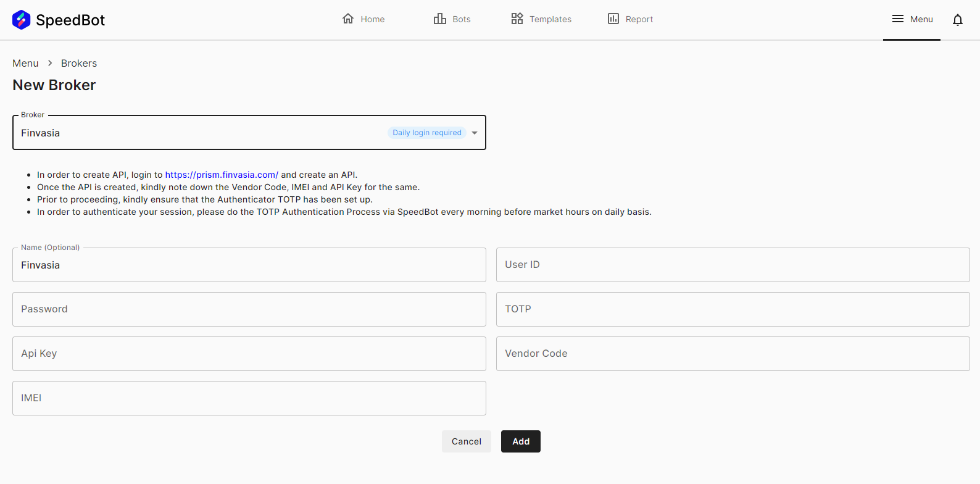Focus the Vendor Code field
The width and height of the screenshot is (980, 484).
click(x=733, y=354)
